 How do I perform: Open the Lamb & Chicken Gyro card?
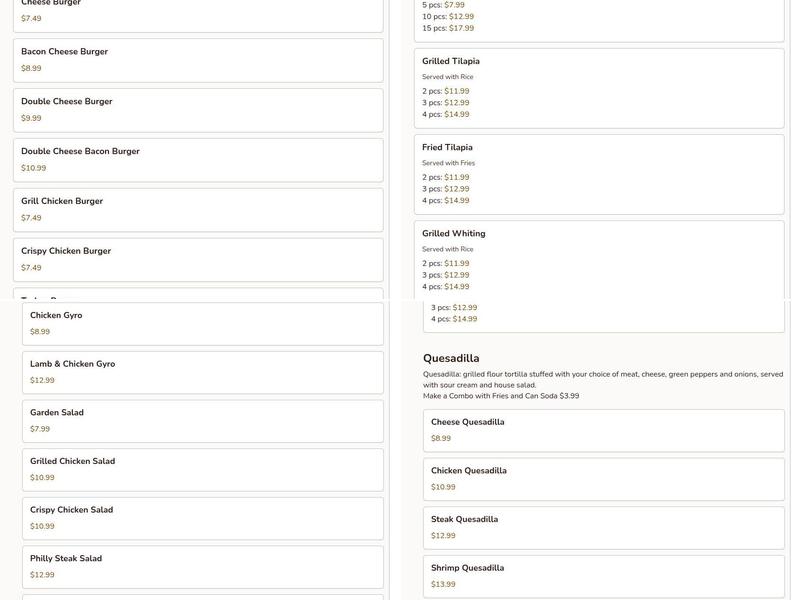click(203, 372)
